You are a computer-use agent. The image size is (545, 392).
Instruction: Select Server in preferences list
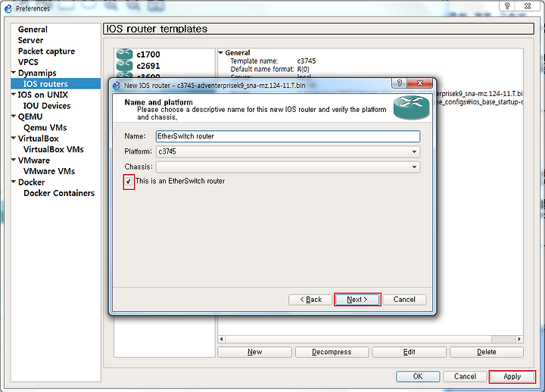pyautogui.click(x=30, y=40)
